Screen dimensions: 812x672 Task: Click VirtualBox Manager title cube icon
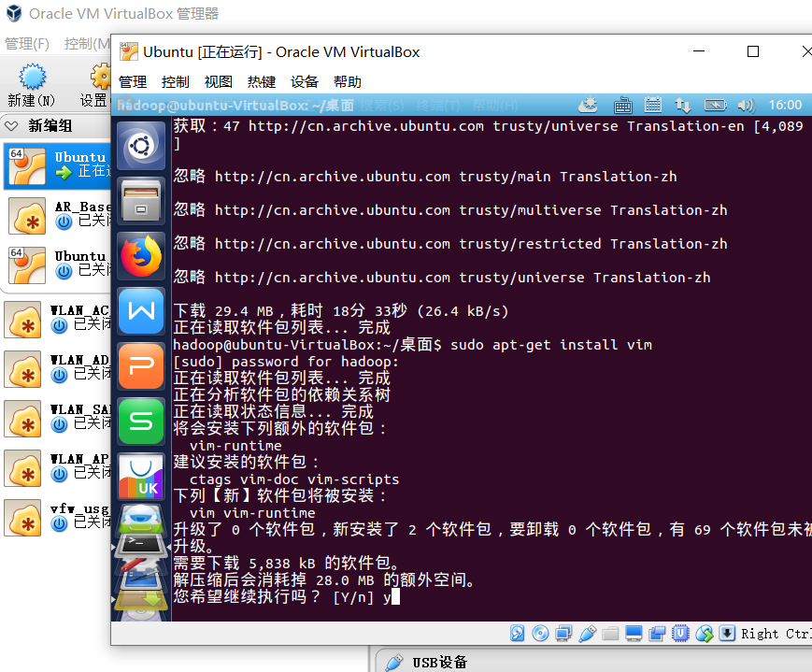pos(14,13)
